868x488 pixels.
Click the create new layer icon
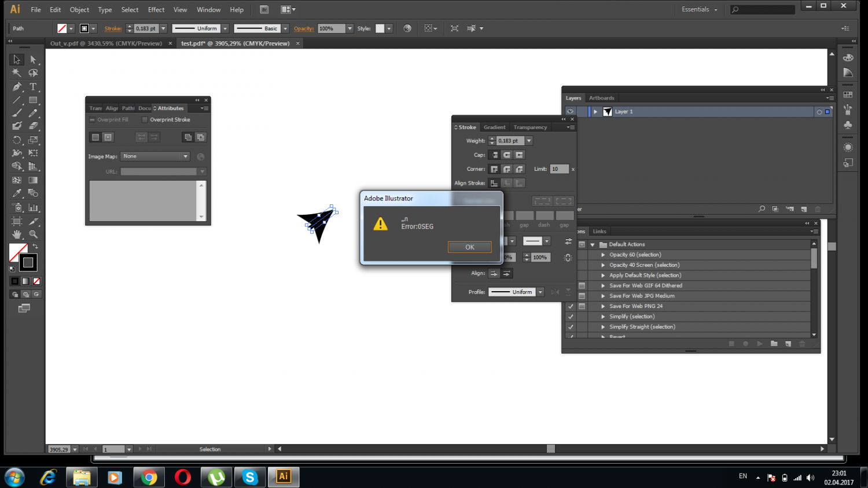click(x=804, y=209)
